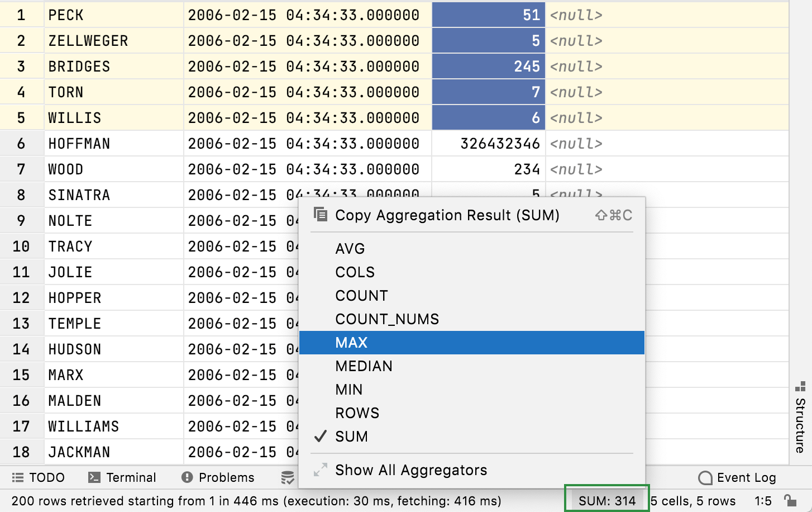Click the timestamp cell in the WOOD row
The image size is (812, 512).
coord(308,169)
